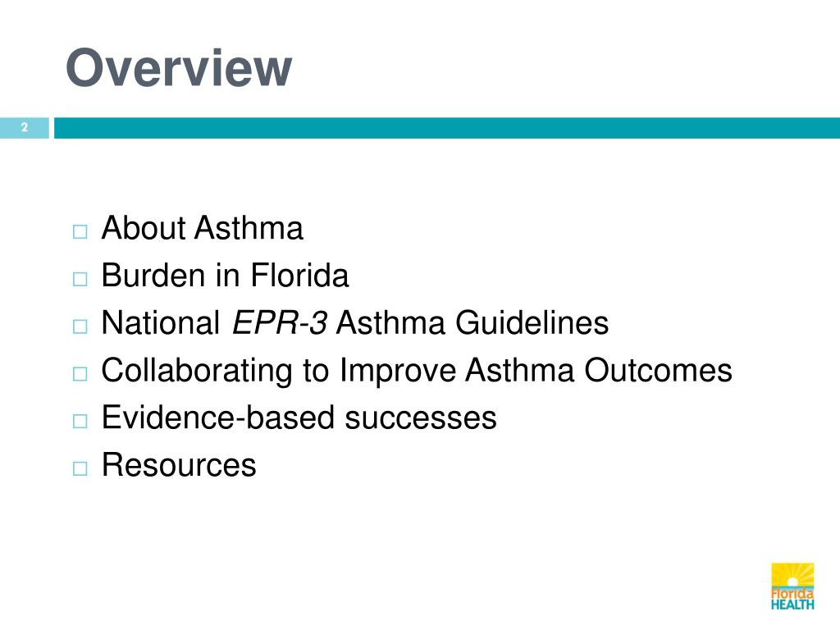Click the Florida Health logo
This screenshot has width=840, height=630.
[x=792, y=587]
